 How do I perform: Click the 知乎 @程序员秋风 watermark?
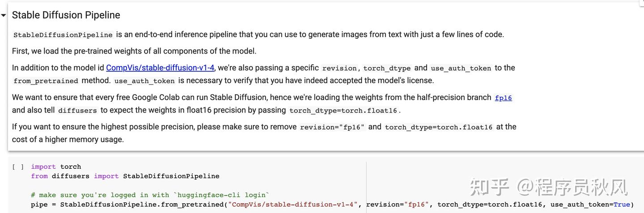pyautogui.click(x=548, y=188)
